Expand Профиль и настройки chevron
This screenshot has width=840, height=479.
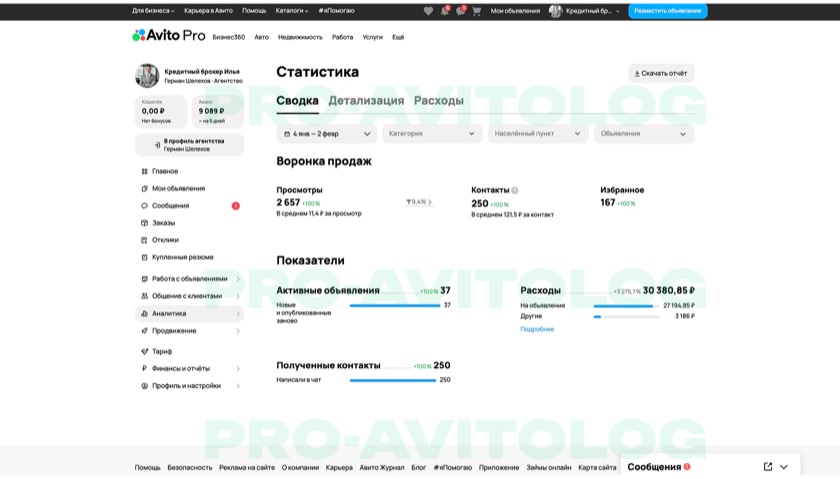point(238,386)
